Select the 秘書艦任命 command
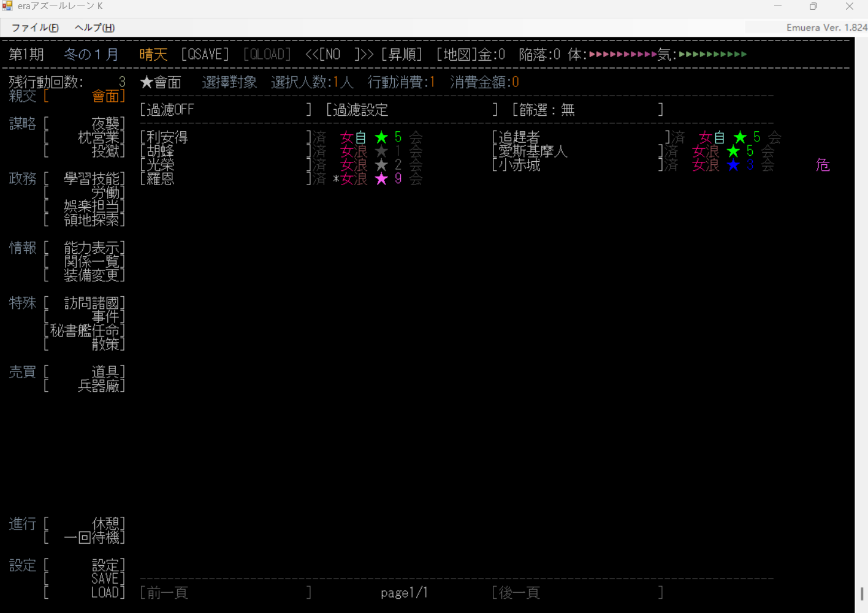 pos(85,330)
